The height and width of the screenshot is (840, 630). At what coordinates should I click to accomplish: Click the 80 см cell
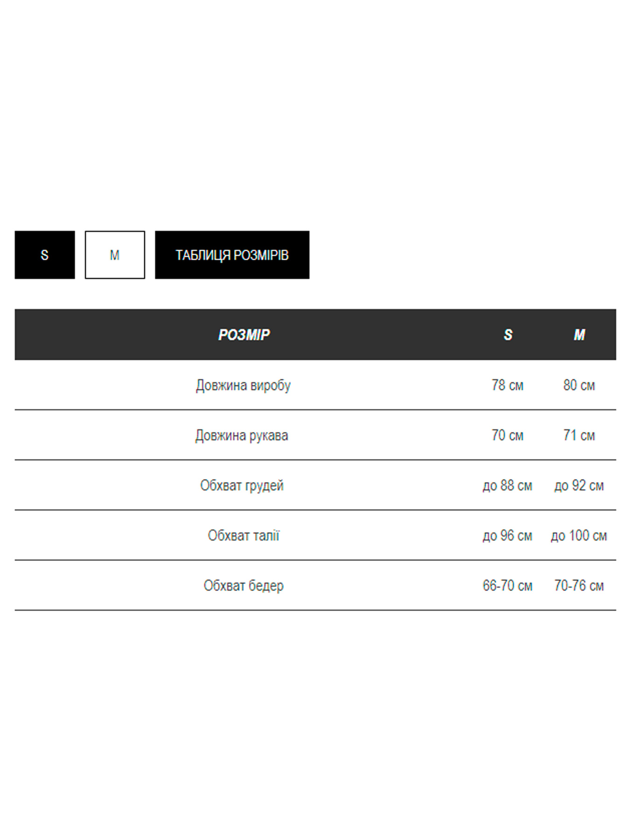point(579,385)
